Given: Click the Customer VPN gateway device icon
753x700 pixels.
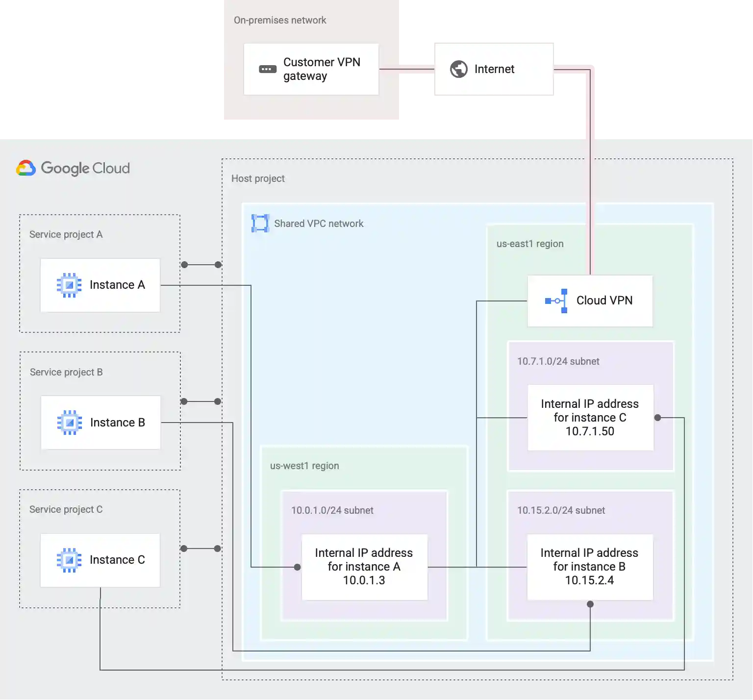Looking at the screenshot, I should coord(268,69).
